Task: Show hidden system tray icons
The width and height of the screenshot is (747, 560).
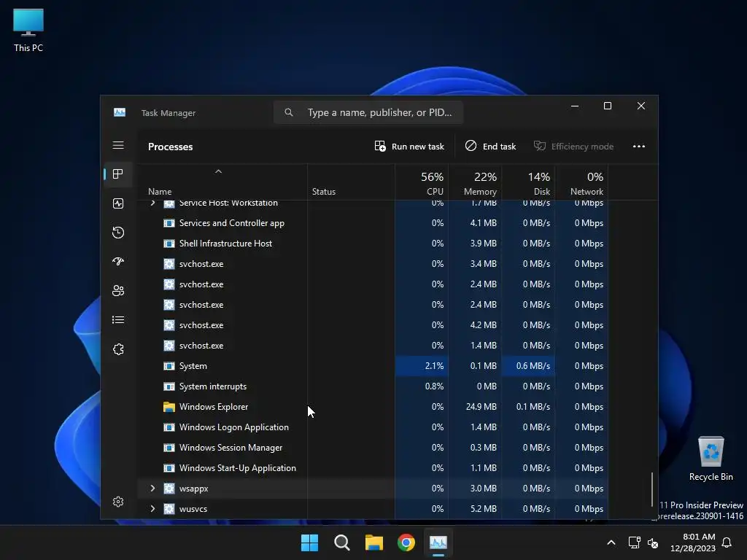Action: pyautogui.click(x=611, y=542)
